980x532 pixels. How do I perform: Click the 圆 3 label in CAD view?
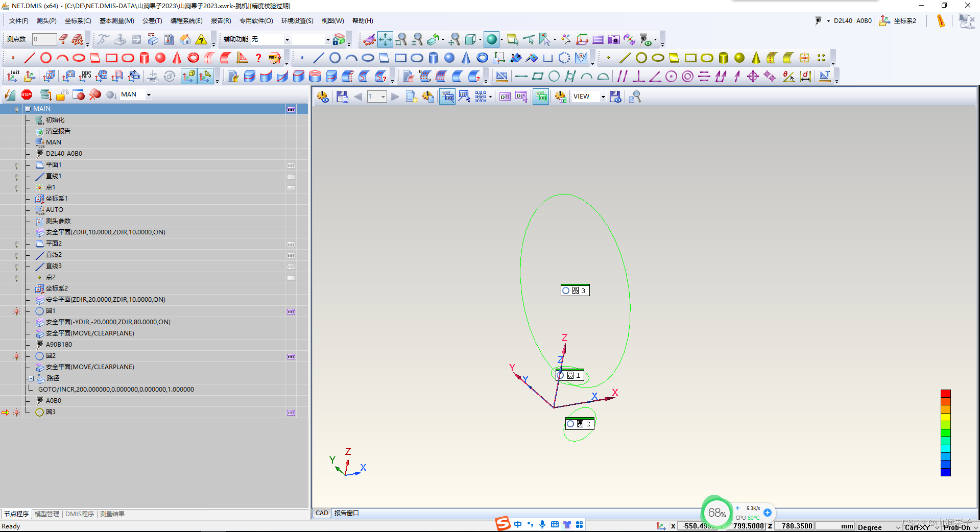click(575, 291)
